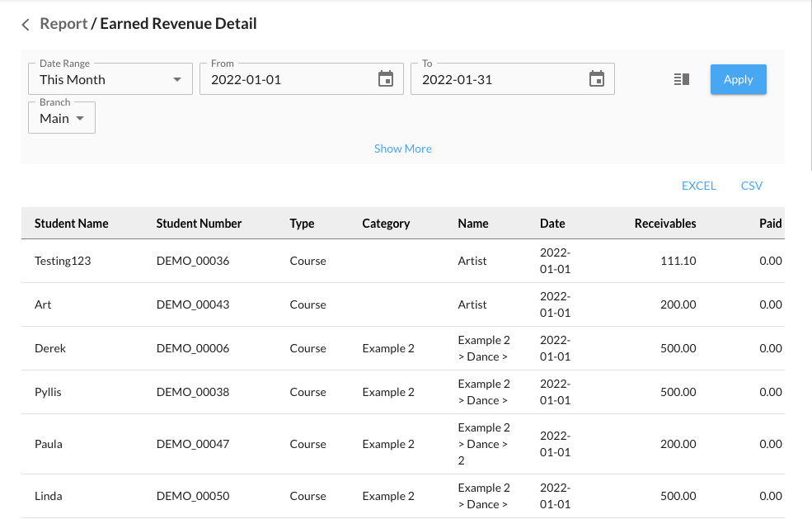Export the report via EXCEL link
This screenshot has height=519, width=812.
(x=698, y=186)
